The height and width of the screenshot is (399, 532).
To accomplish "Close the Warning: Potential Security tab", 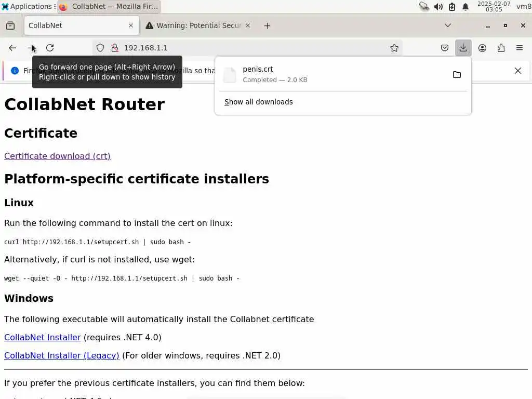I will click(x=248, y=25).
